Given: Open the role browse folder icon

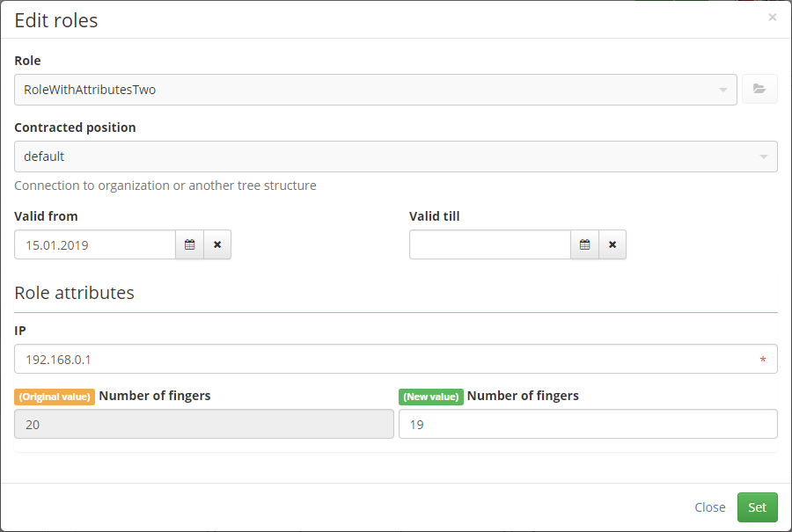Looking at the screenshot, I should point(759,90).
